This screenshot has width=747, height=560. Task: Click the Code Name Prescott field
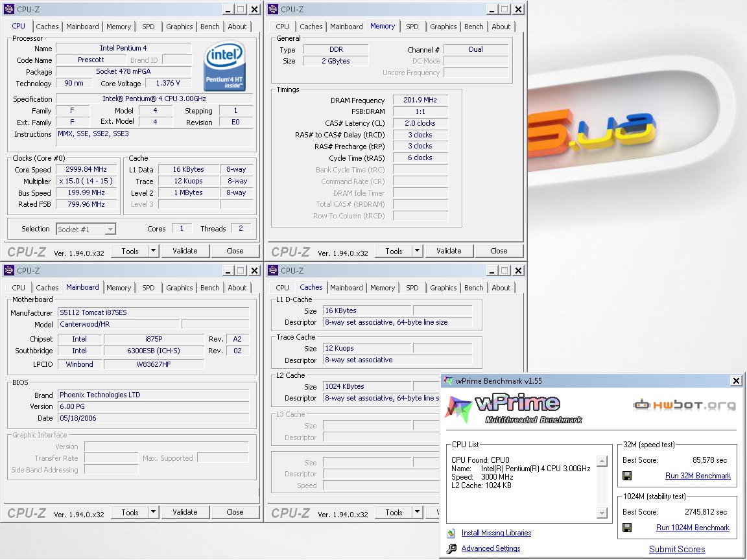coord(91,60)
